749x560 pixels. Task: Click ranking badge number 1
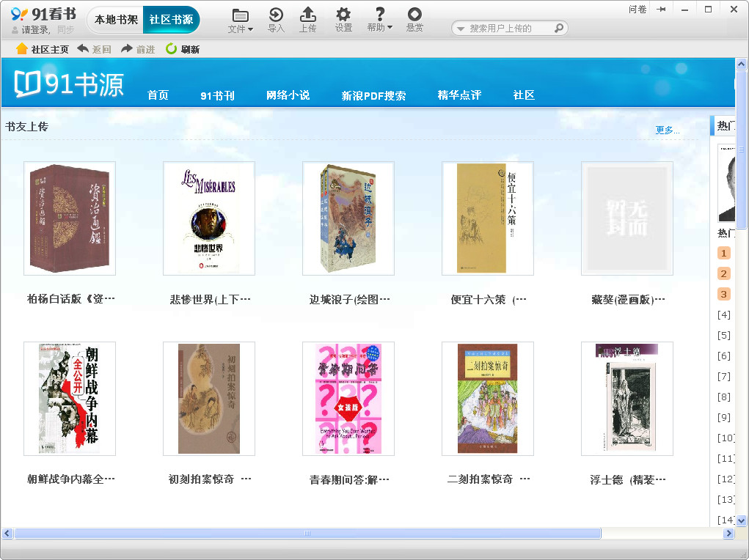click(723, 253)
